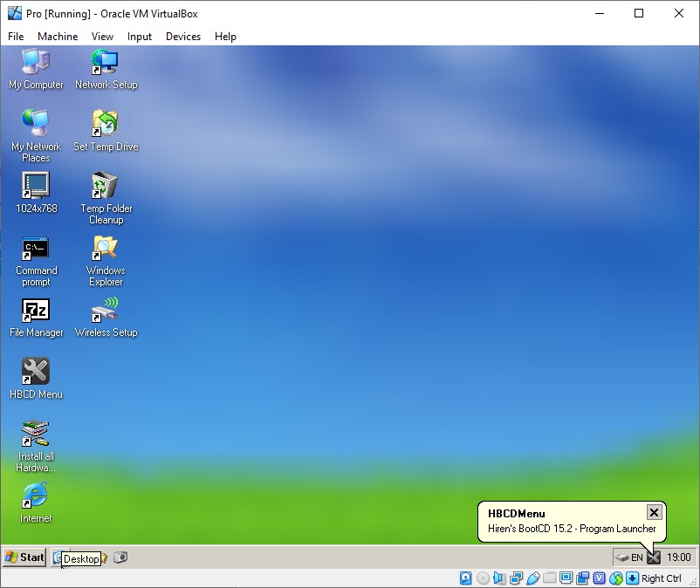This screenshot has width=700, height=588.
Task: Open Command prompt shortcut
Action: click(x=36, y=261)
